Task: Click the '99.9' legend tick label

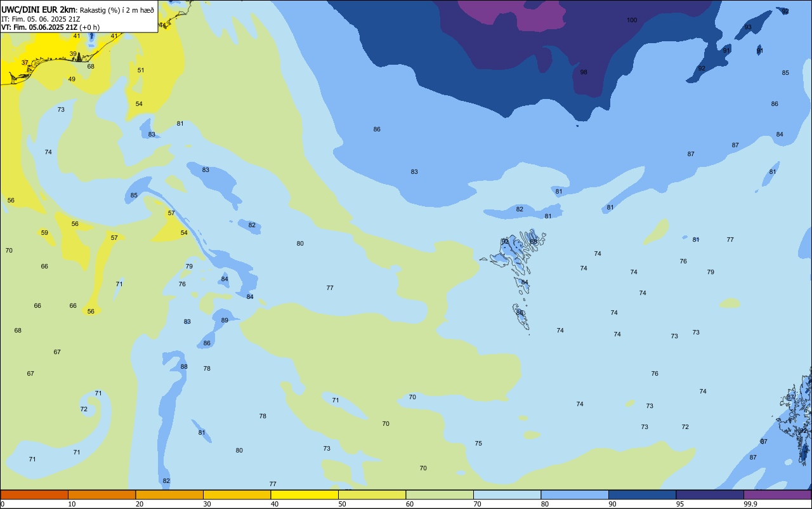Action: pos(750,504)
